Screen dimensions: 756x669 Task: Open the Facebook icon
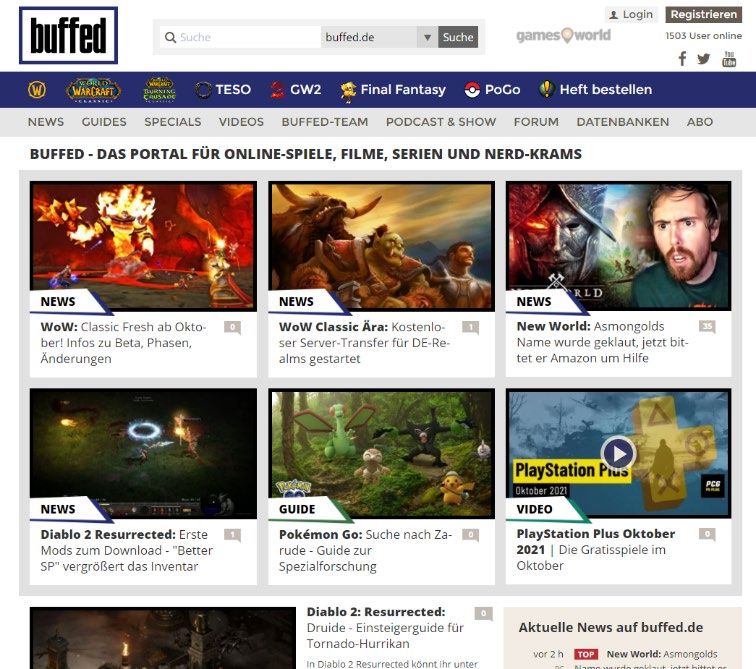click(682, 59)
